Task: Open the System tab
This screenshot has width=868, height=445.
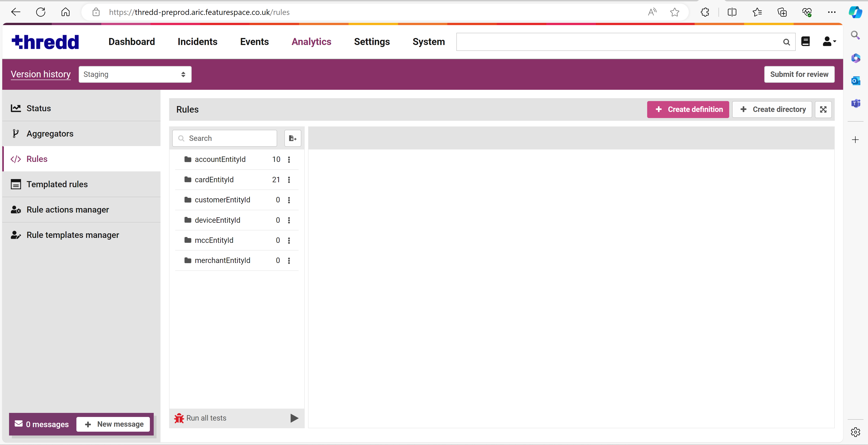Action: pos(429,42)
